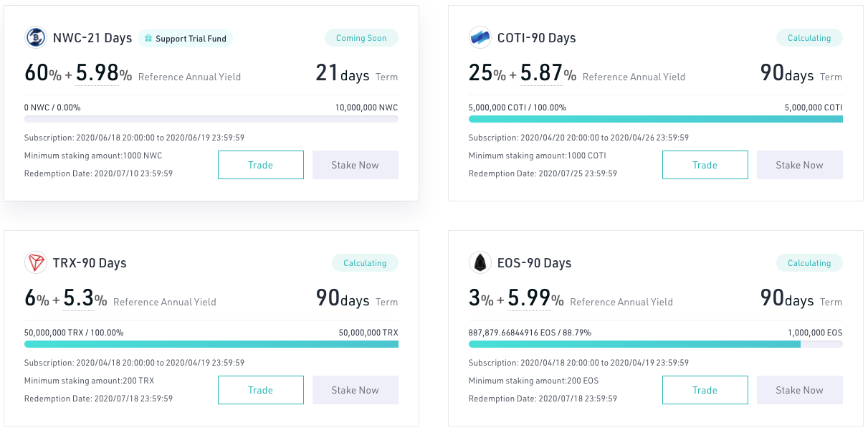Click the EOS Subscription date range

(579, 363)
